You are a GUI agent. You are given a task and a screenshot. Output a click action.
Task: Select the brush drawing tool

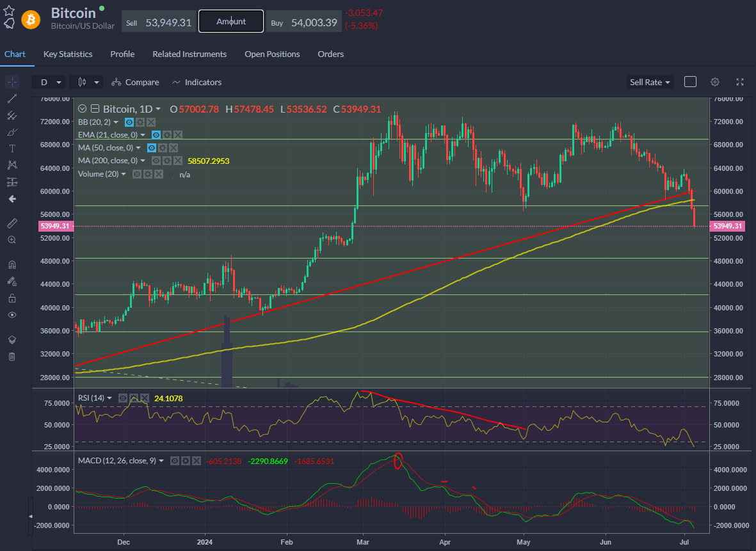[x=12, y=132]
